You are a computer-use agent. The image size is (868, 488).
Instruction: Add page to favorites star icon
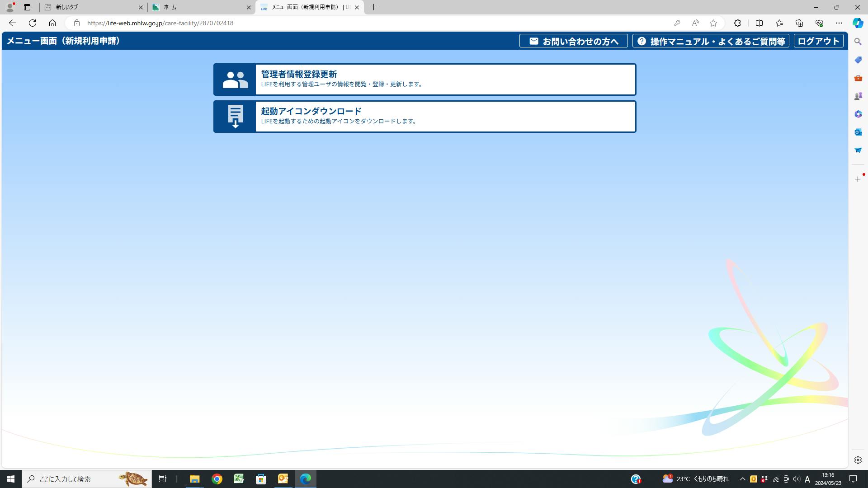click(713, 23)
